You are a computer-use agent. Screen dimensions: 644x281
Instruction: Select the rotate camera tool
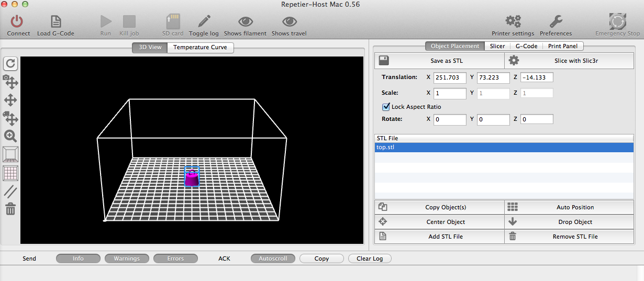(x=11, y=82)
